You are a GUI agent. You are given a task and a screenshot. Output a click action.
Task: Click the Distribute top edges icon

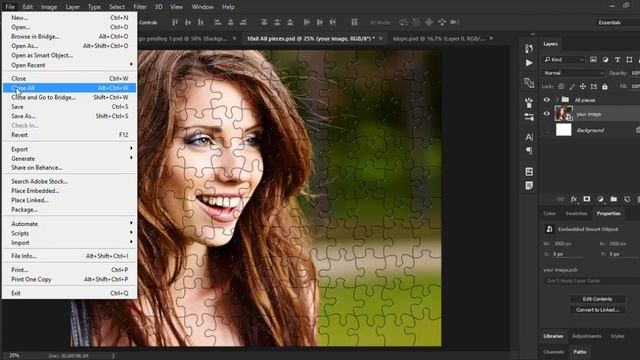click(x=264, y=22)
